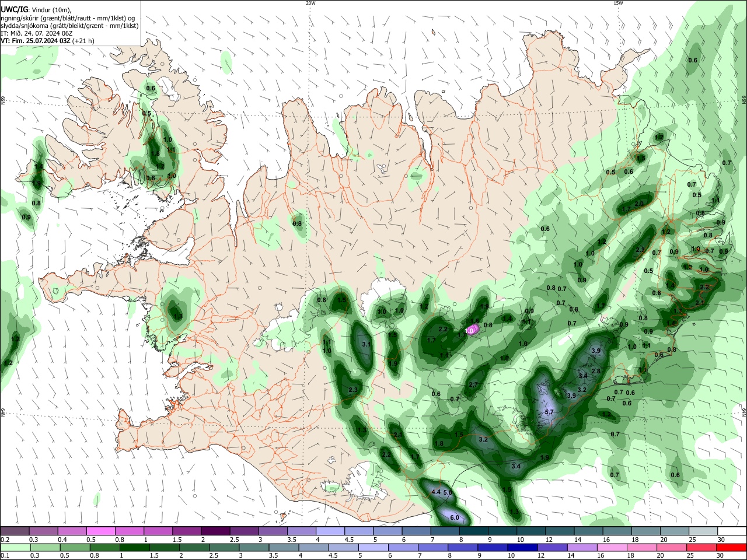The width and height of the screenshot is (747, 560).
Task: Click the 5.0 precipitation value on the map
Action: [448, 493]
